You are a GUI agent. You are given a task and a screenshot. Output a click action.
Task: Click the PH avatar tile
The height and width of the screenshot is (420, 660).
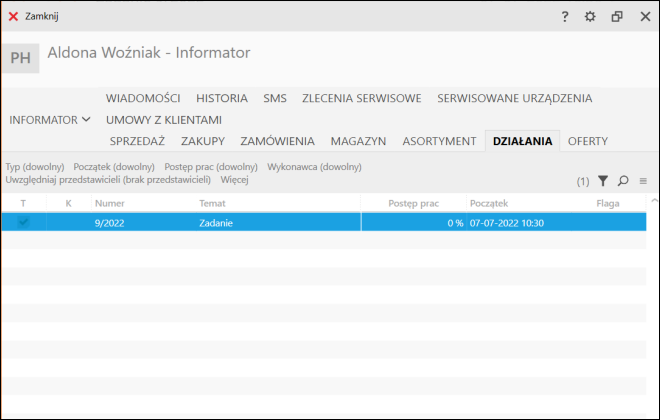(x=21, y=58)
